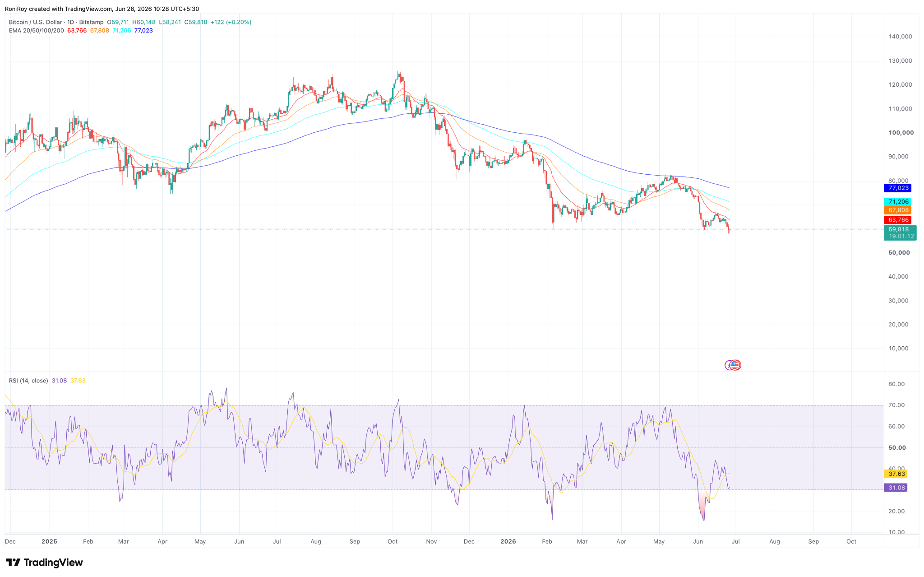Click the open value O59,711 in legend
Image resolution: width=924 pixels, height=577 pixels.
click(118, 22)
